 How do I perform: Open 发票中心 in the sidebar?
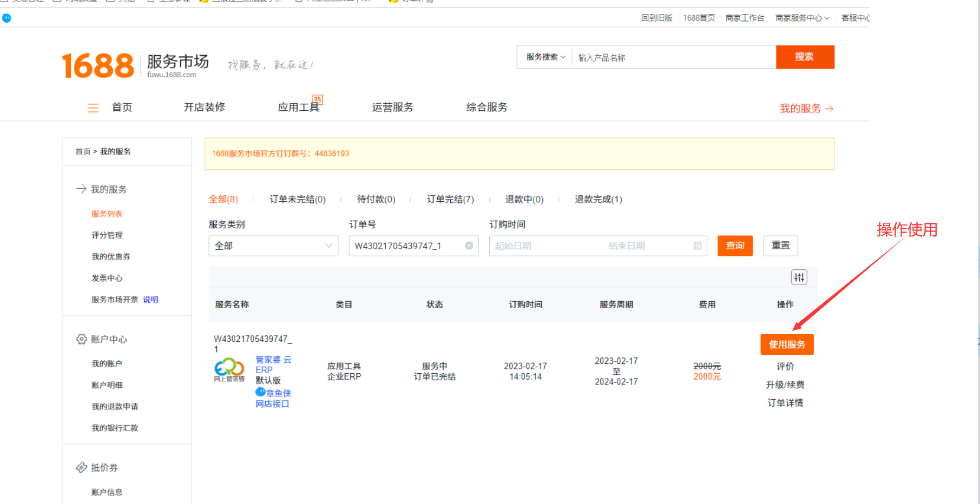(107, 278)
